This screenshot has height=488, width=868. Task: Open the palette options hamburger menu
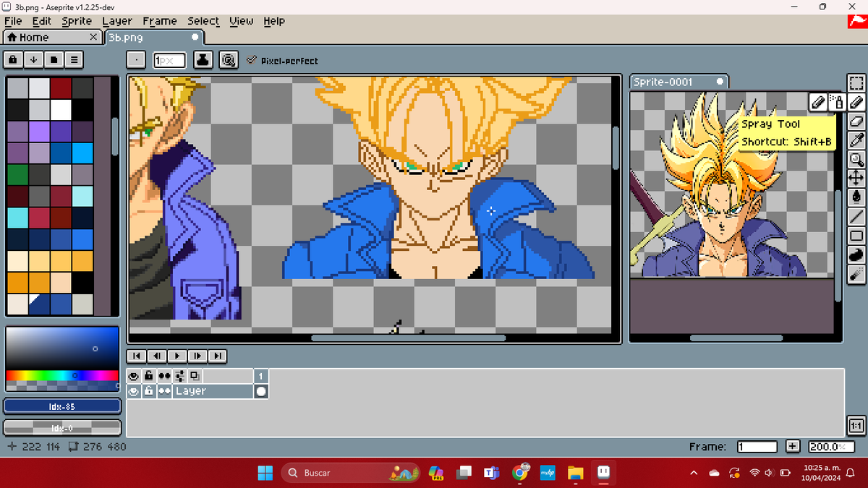74,59
